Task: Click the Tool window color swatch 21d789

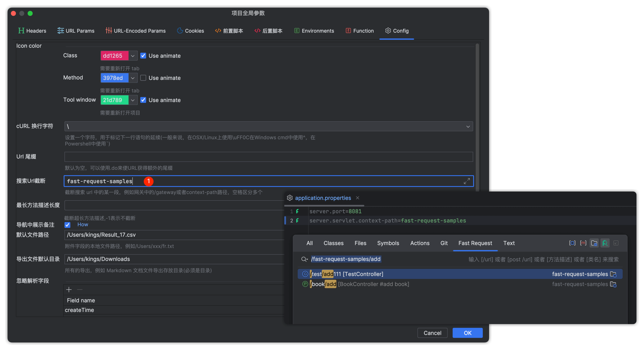Action: [115, 100]
